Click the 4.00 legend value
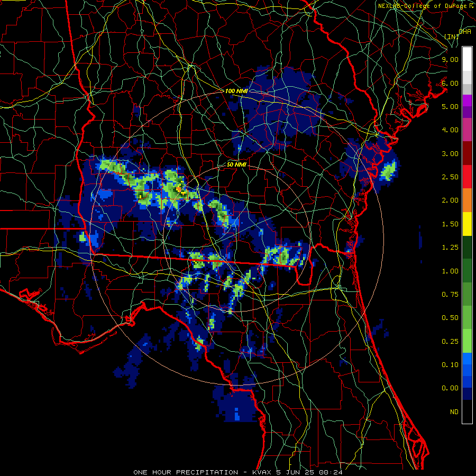Screen dimensions: 476x476 tap(450, 130)
